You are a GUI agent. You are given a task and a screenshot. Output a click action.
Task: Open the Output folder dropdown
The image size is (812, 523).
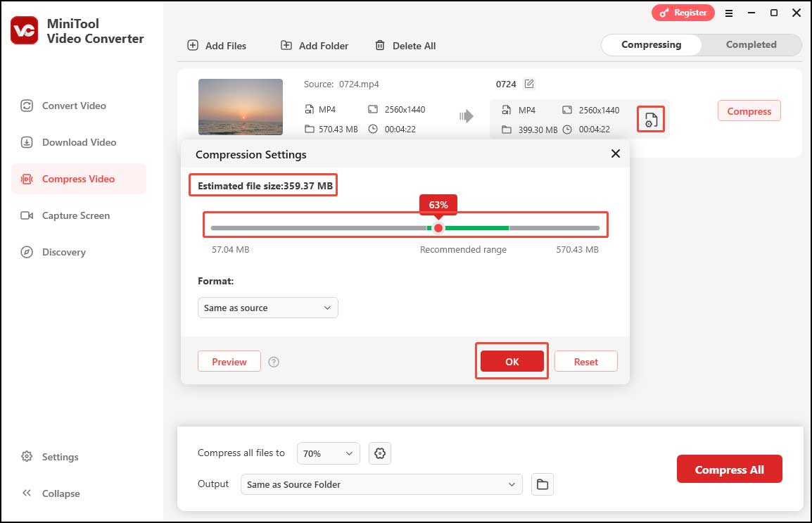click(381, 484)
